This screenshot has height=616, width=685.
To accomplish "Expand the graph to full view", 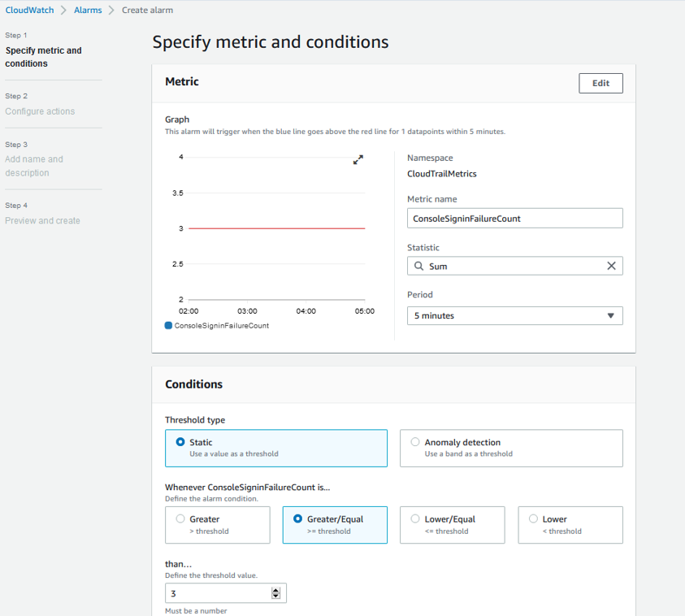I will (358, 160).
